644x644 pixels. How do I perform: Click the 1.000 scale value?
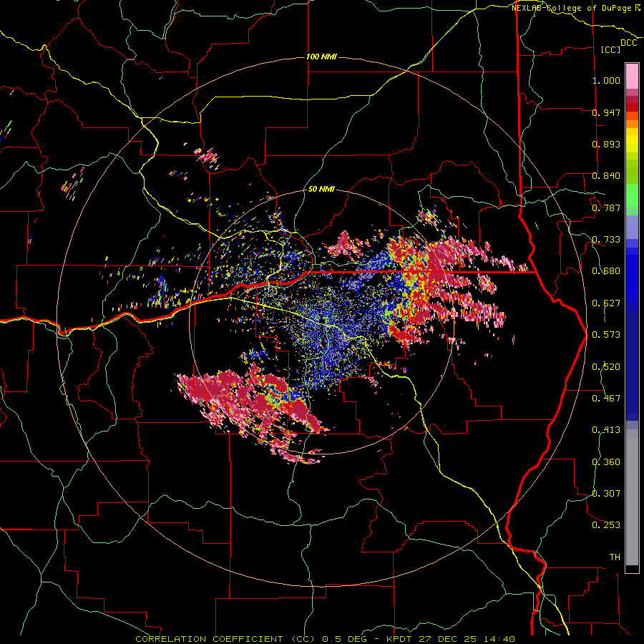pos(606,80)
